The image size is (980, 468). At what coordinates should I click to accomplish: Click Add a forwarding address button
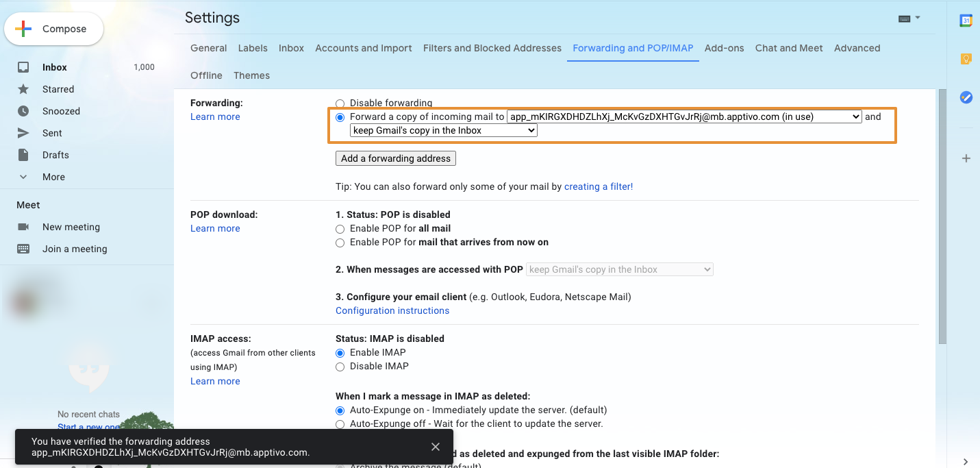(x=395, y=158)
